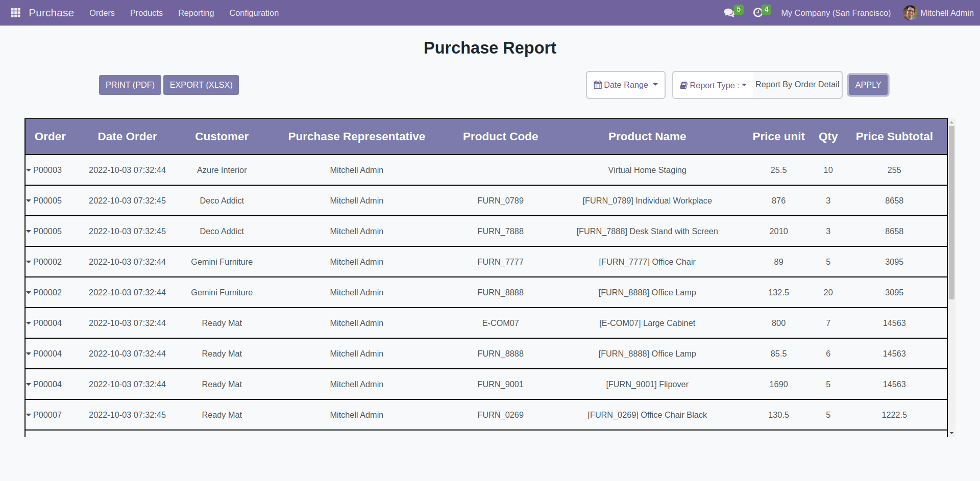980x481 pixels.
Task: Click the calendar icon in Date Range
Action: click(x=597, y=85)
